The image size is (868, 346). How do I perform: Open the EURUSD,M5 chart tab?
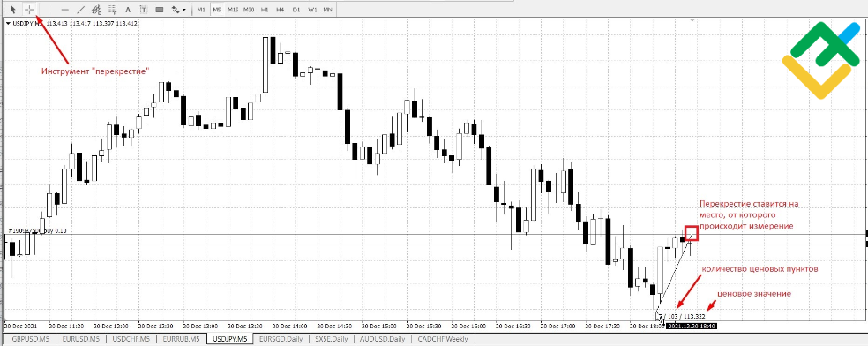pyautogui.click(x=81, y=339)
